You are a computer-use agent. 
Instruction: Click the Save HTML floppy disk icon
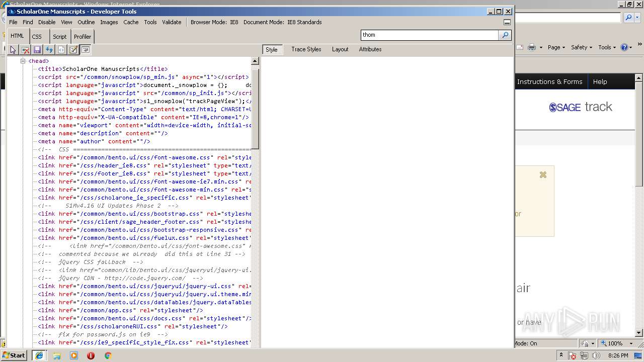point(37,50)
